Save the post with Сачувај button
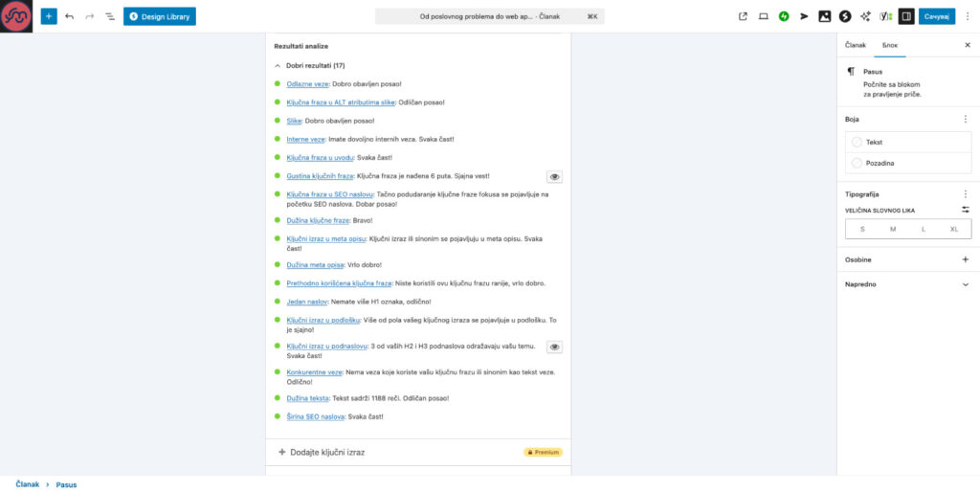Image resolution: width=980 pixels, height=493 pixels. (936, 17)
